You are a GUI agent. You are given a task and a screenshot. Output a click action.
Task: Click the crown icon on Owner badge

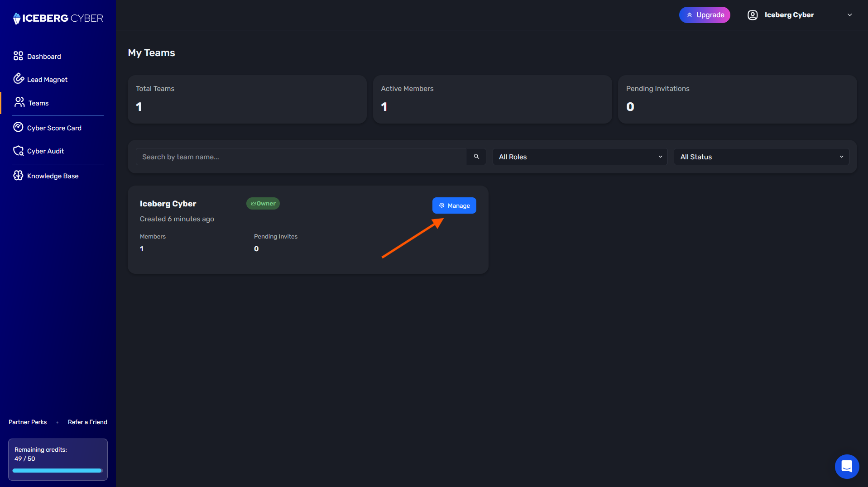point(253,204)
